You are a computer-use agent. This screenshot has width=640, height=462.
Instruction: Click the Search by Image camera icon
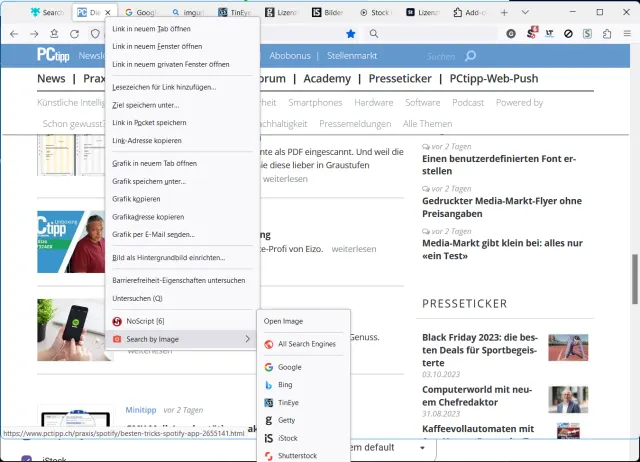tap(117, 339)
